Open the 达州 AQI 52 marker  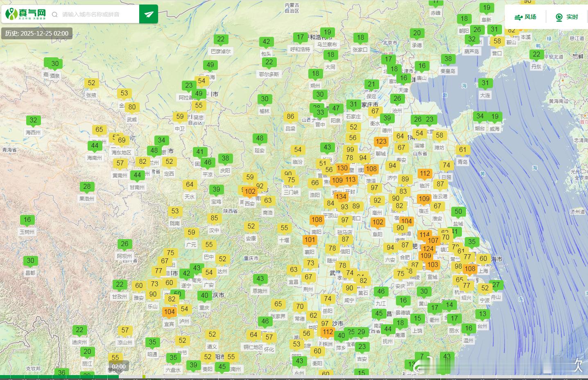tap(222, 260)
